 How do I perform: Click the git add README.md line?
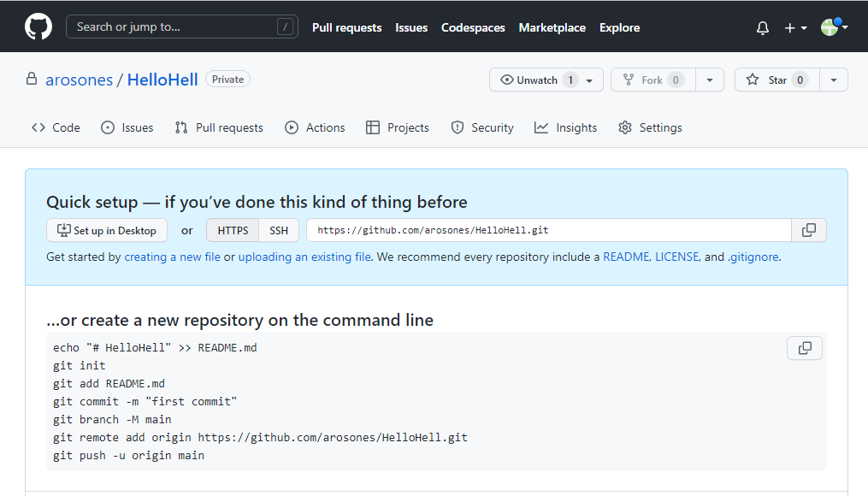click(x=109, y=384)
